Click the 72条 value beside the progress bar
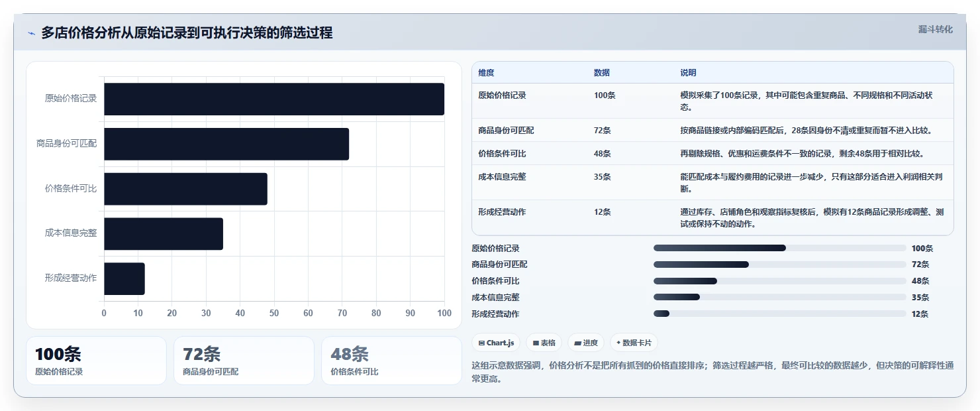Screen dimensions: 980x411 tap(920, 264)
